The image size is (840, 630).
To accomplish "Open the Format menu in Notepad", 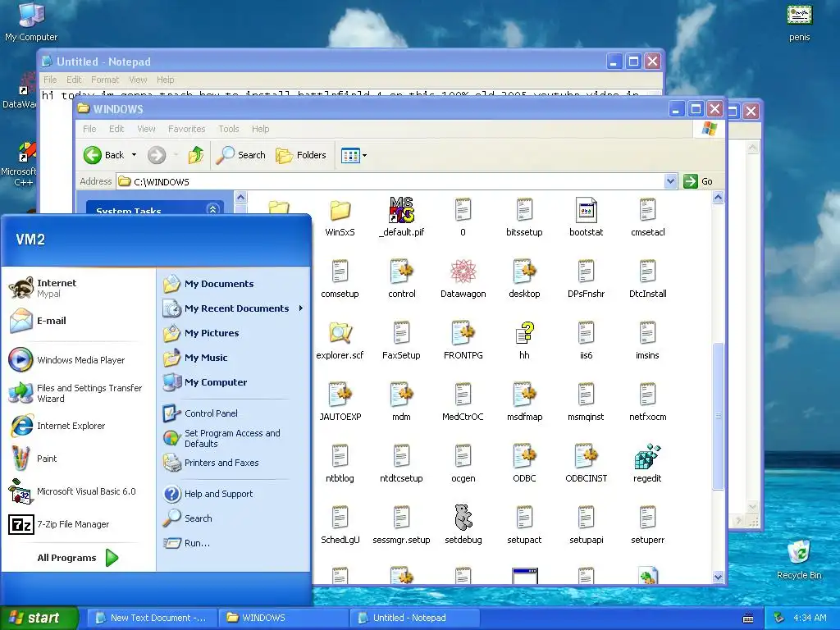I will [105, 80].
